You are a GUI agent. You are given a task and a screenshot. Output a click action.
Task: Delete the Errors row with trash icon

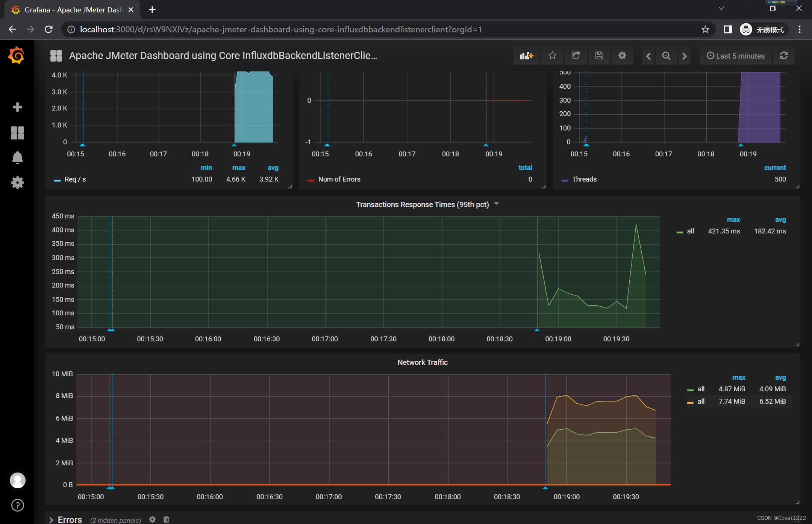(166, 519)
